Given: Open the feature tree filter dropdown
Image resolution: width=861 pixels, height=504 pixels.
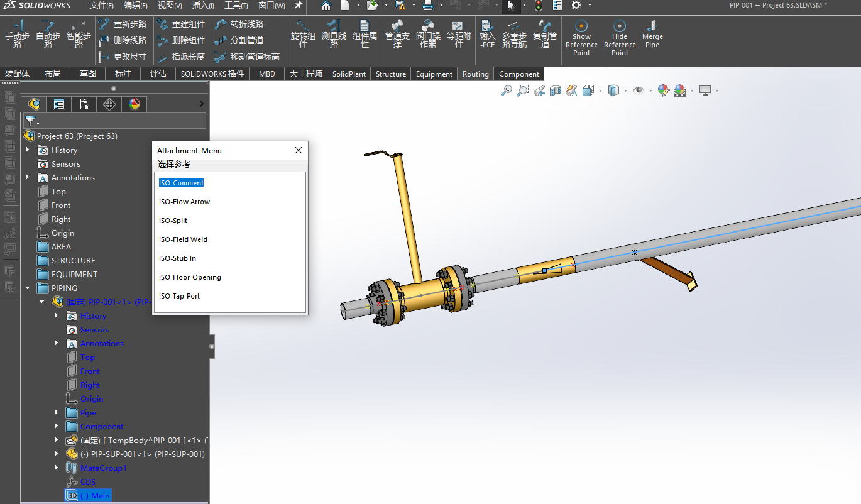Looking at the screenshot, I should [31, 121].
